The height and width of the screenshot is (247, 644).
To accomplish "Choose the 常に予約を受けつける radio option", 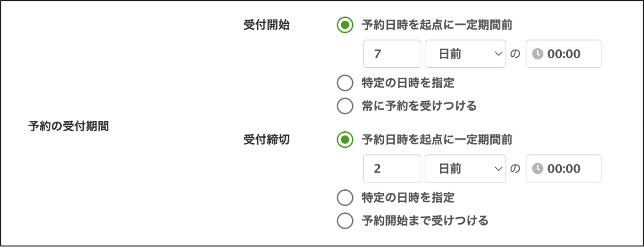I will click(345, 106).
